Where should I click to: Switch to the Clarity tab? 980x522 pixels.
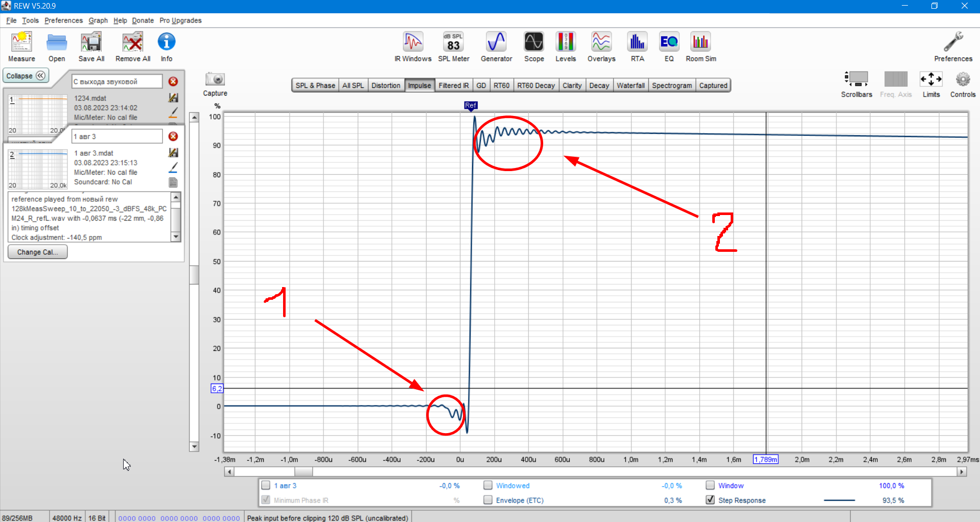coord(572,85)
